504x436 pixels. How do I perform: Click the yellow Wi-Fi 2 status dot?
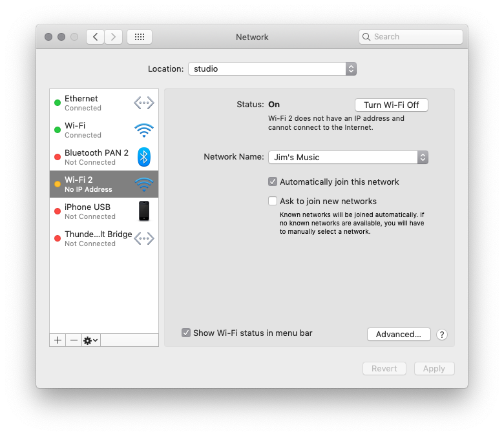[58, 184]
